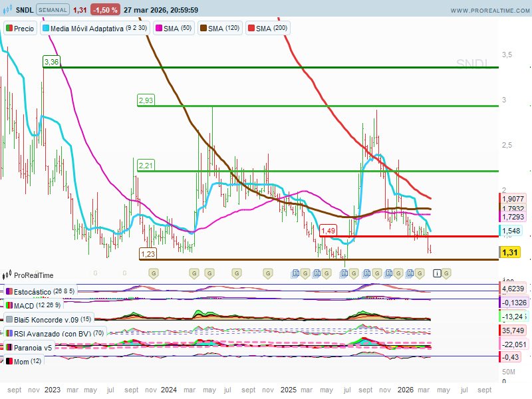Open the Precio legend settings
The height and width of the screenshot is (399, 532).
coord(21,29)
